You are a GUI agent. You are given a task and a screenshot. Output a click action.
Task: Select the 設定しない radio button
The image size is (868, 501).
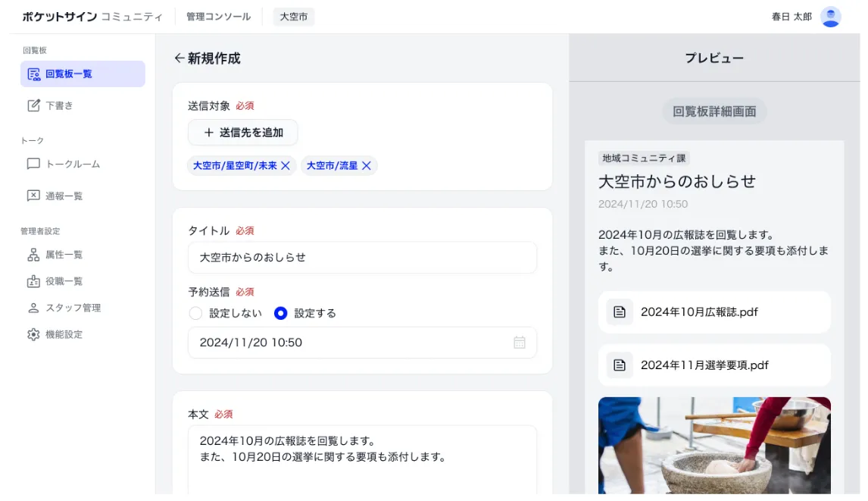pyautogui.click(x=195, y=314)
